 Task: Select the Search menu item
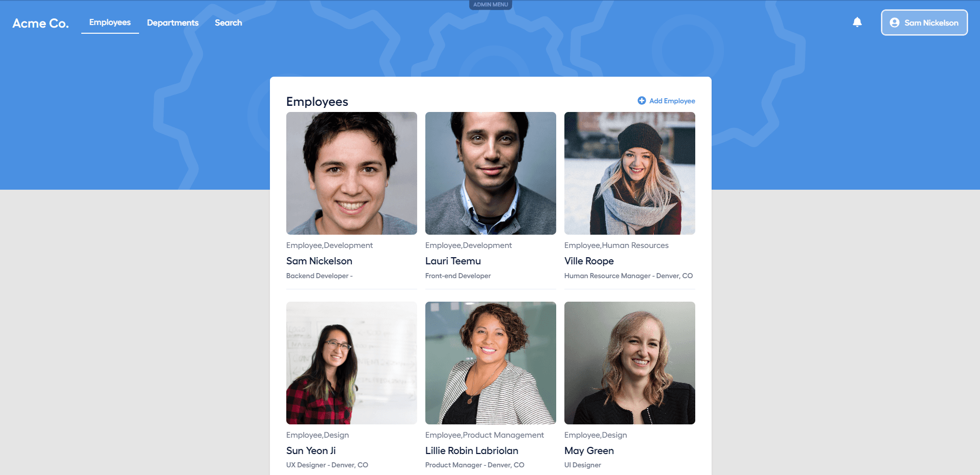(x=229, y=22)
